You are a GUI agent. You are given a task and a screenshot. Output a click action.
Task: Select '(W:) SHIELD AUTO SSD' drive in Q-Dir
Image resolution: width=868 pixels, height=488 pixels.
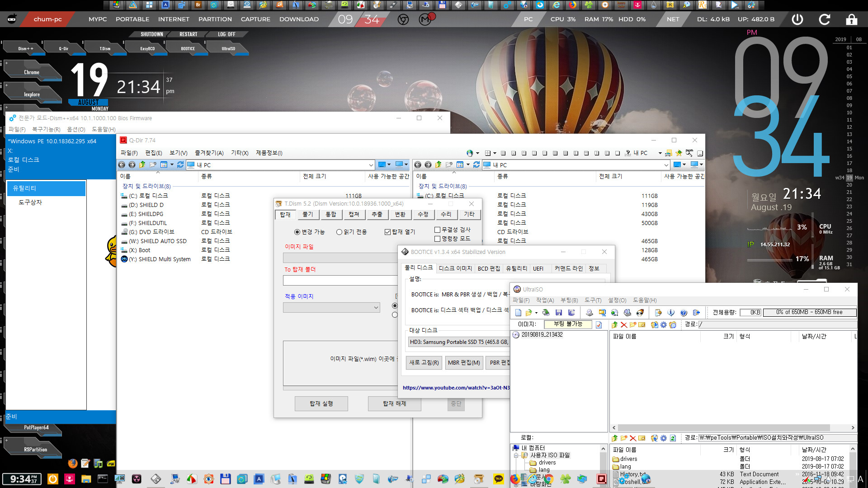158,241
